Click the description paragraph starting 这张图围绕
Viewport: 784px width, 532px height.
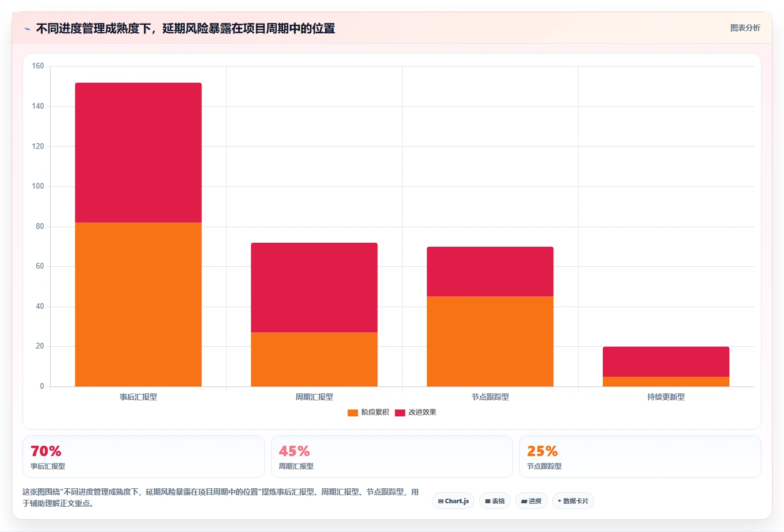pos(221,497)
